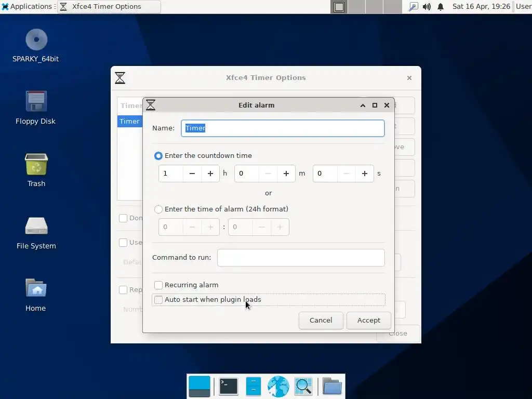Click the countdown hours field
The width and height of the screenshot is (532, 399).
171,174
